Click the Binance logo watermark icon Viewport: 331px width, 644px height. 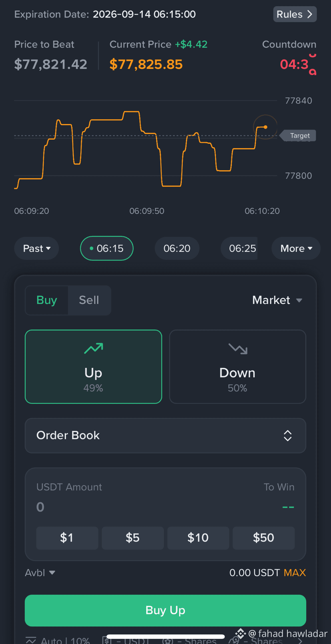pos(240,634)
